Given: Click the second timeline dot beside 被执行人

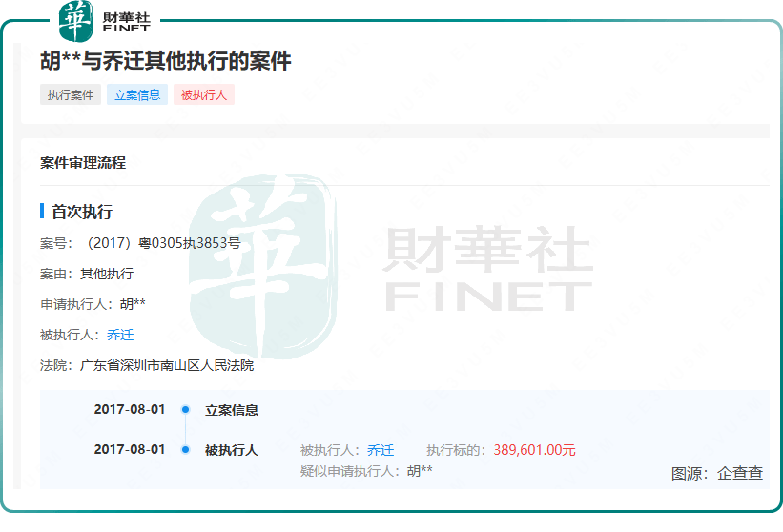Looking at the screenshot, I should [x=185, y=450].
